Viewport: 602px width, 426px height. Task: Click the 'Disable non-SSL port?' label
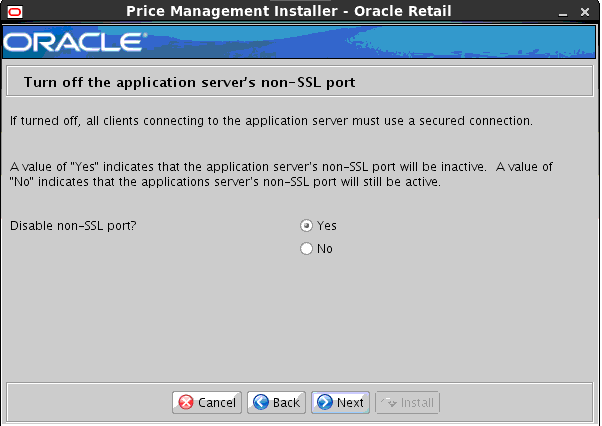(x=73, y=226)
